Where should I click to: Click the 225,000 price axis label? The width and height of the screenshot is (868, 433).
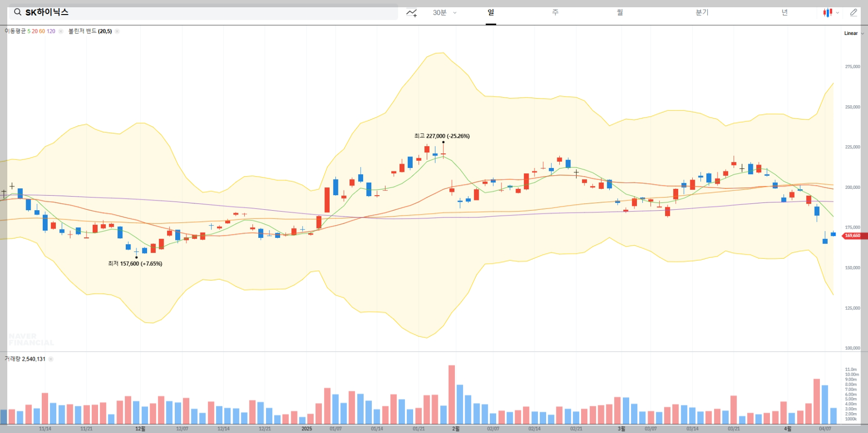coord(852,147)
